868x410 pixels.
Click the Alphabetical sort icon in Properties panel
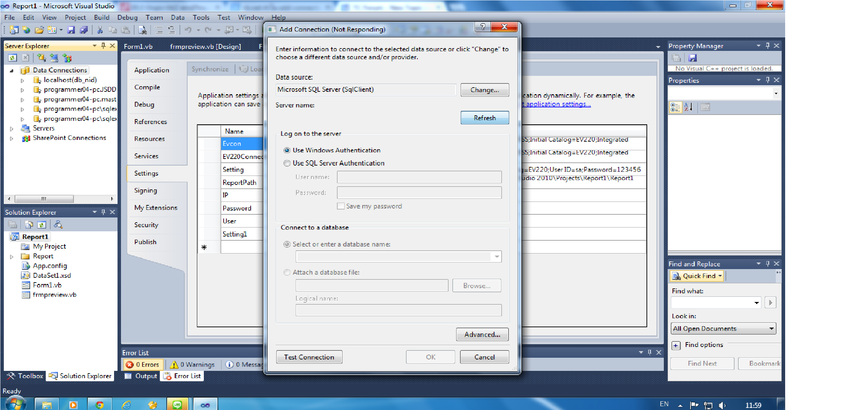688,107
